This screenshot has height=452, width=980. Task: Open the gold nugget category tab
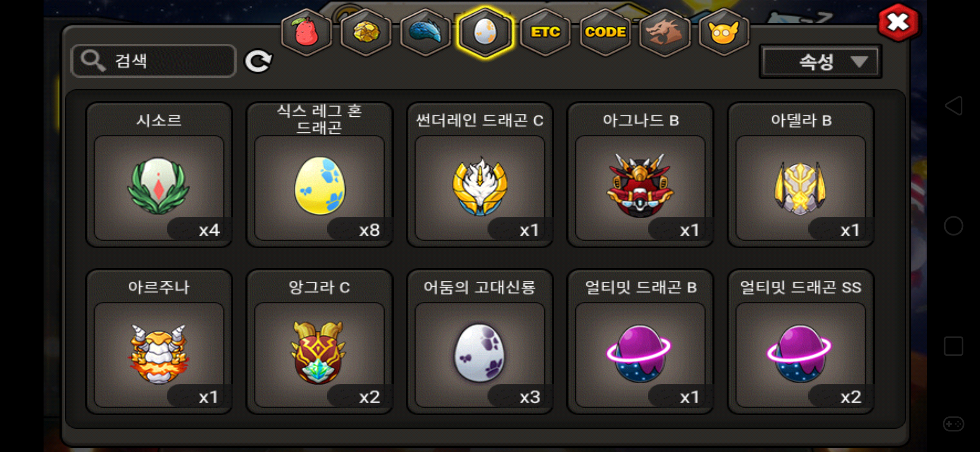366,32
